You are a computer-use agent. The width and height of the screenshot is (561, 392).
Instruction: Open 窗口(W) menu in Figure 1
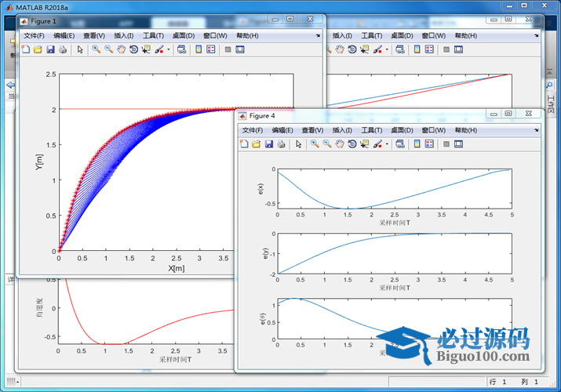(x=215, y=36)
